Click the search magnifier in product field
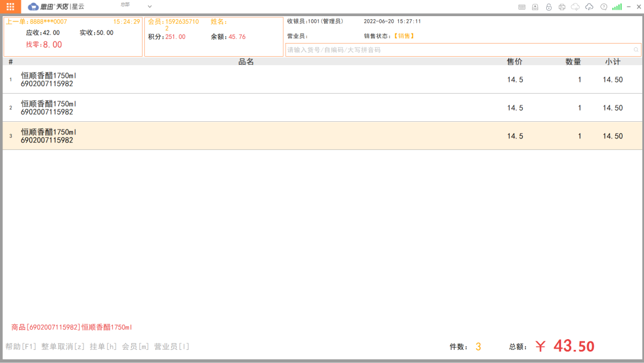The height and width of the screenshot is (363, 644). coord(636,50)
